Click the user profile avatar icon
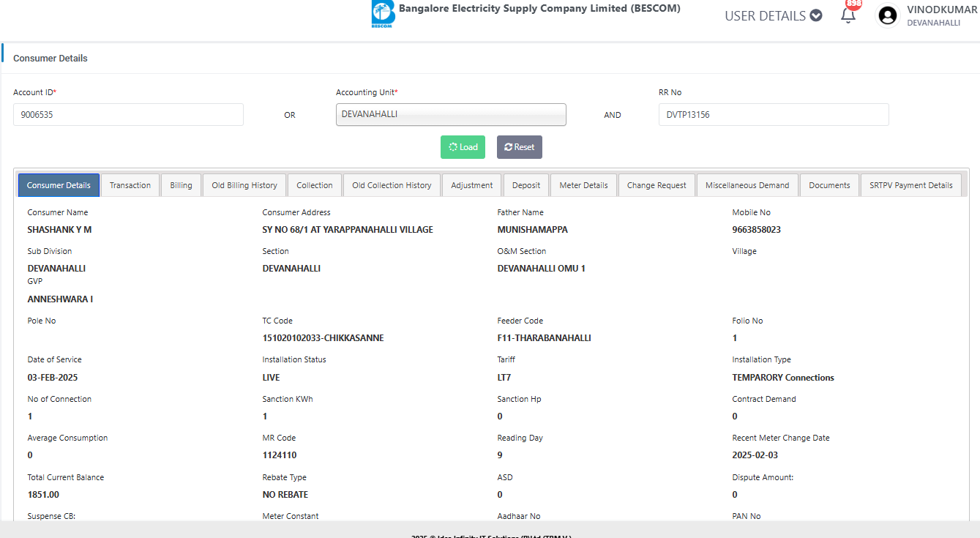 click(888, 15)
